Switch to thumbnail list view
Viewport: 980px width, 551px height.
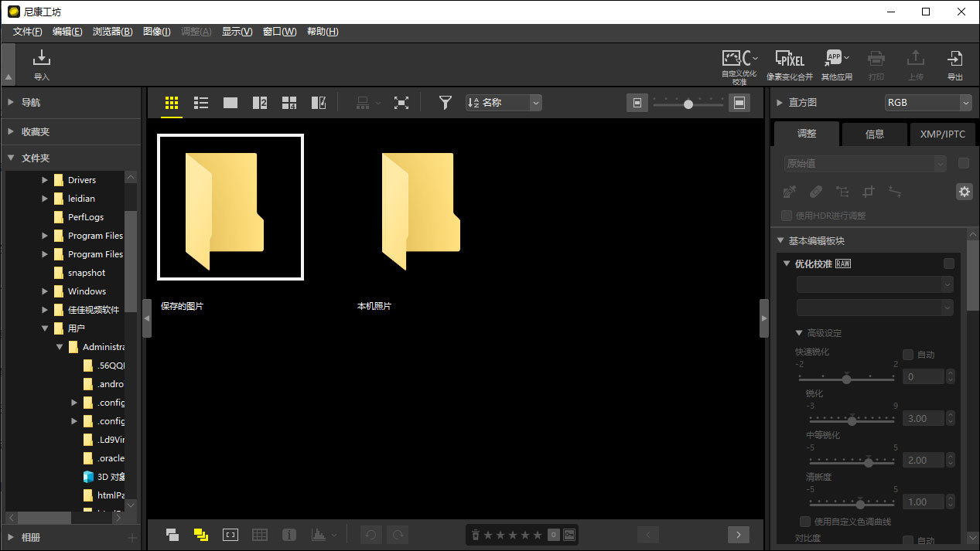[201, 103]
